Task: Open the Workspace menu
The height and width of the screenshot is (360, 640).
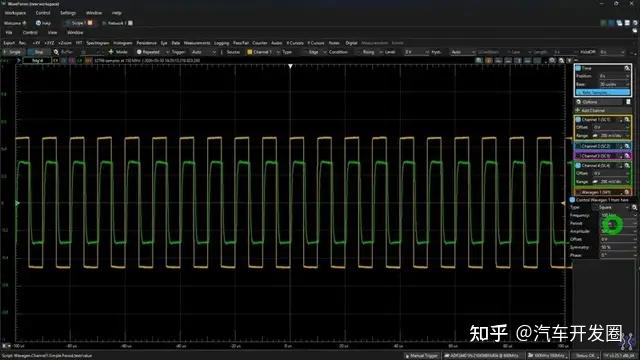Action: [x=15, y=13]
